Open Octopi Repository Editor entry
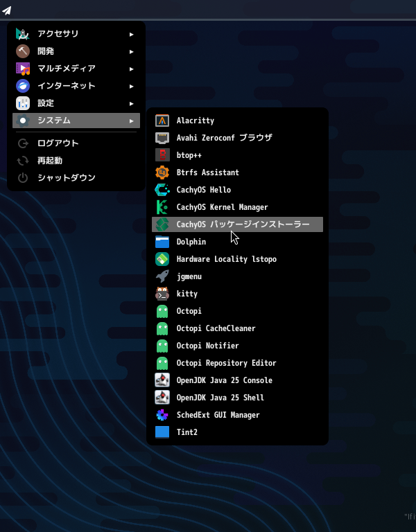 pyautogui.click(x=237, y=363)
